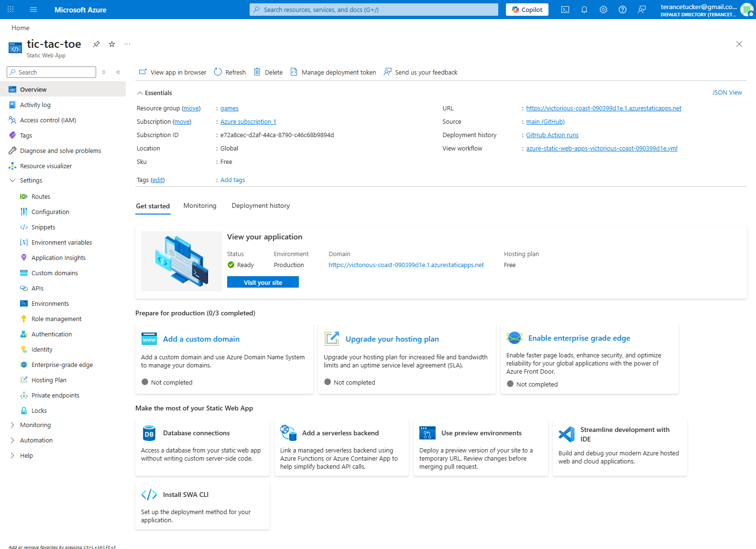Open the notifications bell
Screen dimensions: 756x549
(x=584, y=10)
